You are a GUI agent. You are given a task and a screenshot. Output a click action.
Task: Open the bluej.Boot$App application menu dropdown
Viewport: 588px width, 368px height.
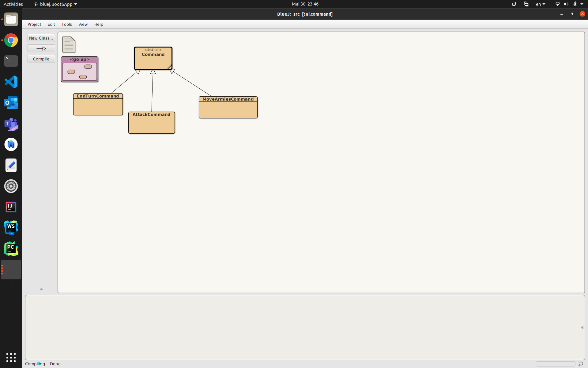coord(56,4)
